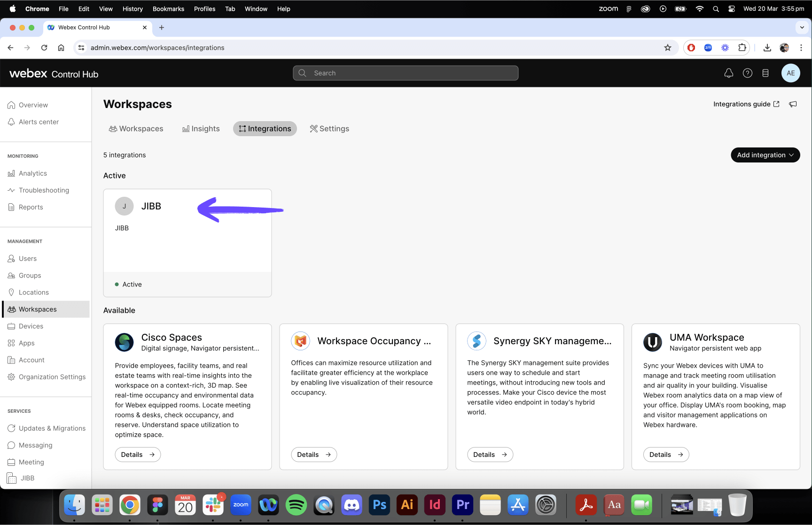Click the Control Hub search field
The height and width of the screenshot is (525, 812).
click(406, 73)
